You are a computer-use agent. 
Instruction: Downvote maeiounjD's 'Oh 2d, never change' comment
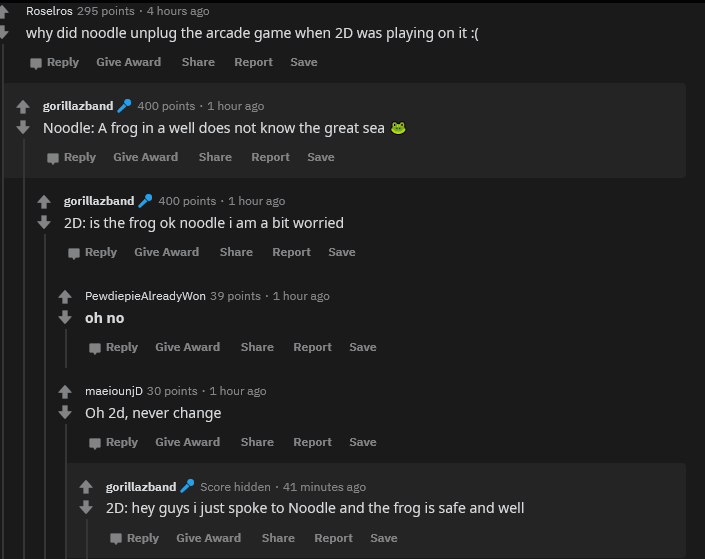[64, 412]
